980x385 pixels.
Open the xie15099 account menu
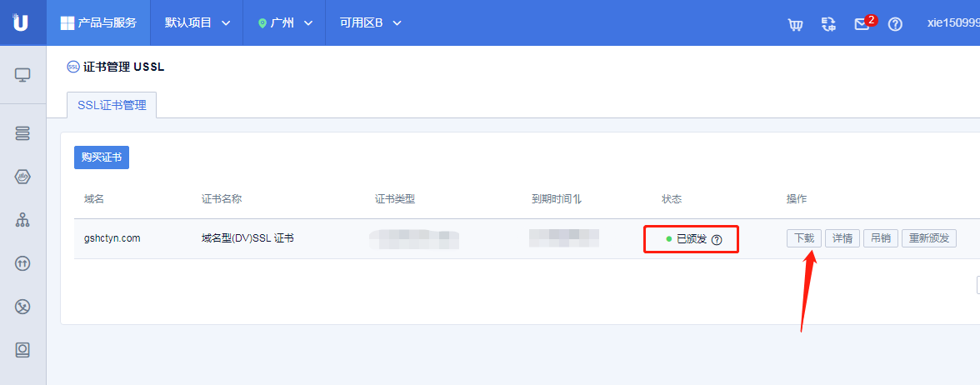(953, 23)
